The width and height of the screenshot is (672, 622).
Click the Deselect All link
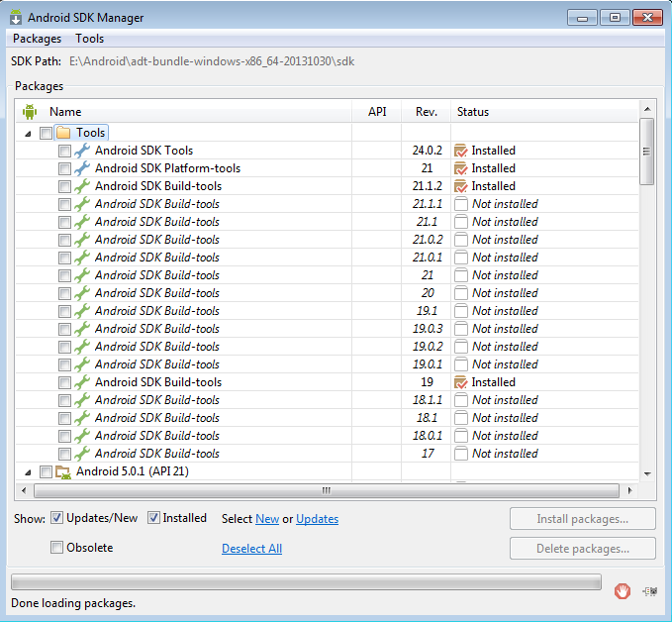251,549
